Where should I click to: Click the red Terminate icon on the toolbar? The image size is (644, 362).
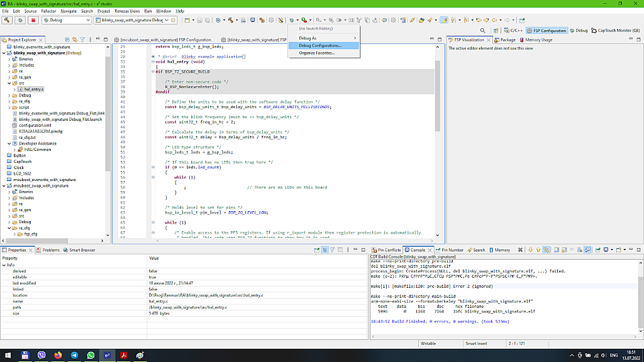click(33, 19)
